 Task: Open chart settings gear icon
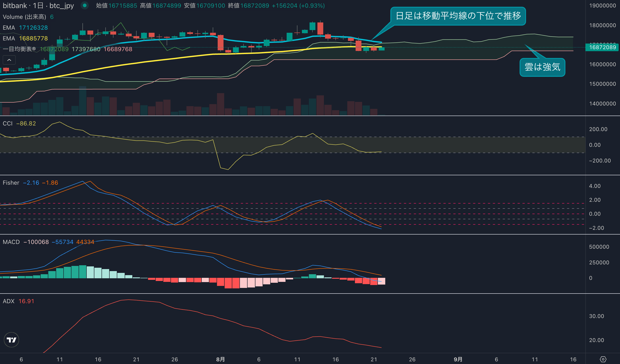(x=603, y=359)
